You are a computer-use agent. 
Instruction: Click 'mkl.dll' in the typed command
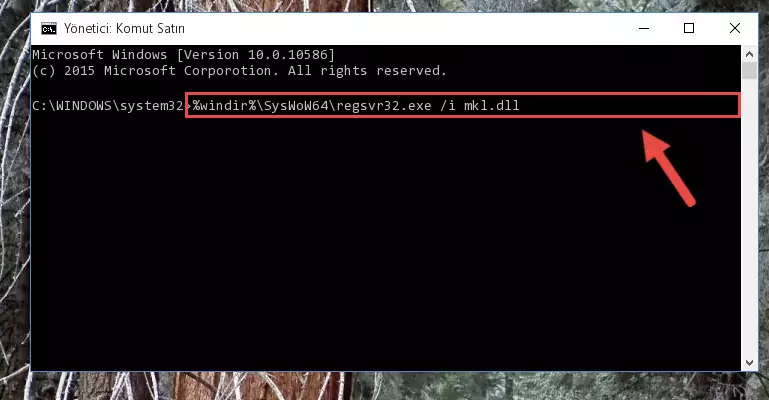click(491, 105)
